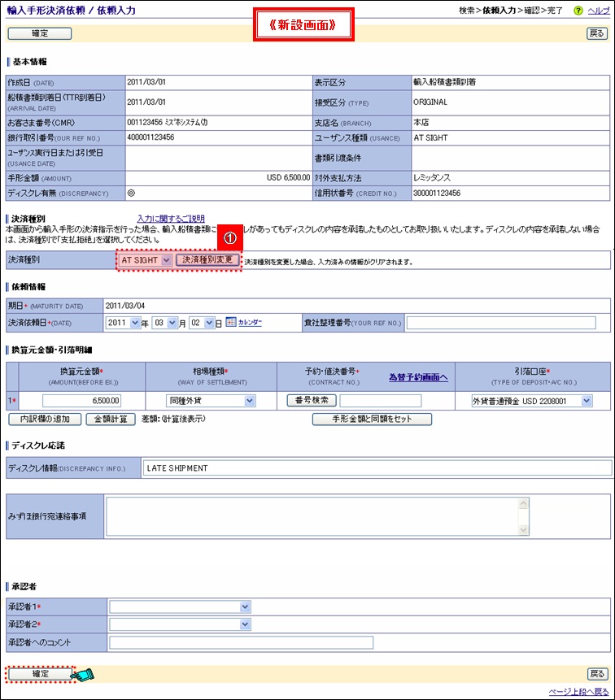Open the 決済種別 AT SIGHT dropdown
The width and height of the screenshot is (615, 700).
point(146,260)
